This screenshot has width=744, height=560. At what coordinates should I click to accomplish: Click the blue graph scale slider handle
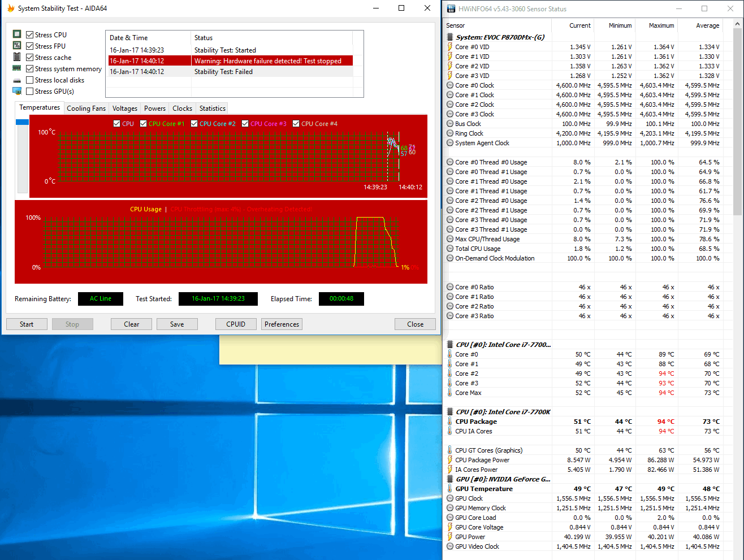coord(22,122)
